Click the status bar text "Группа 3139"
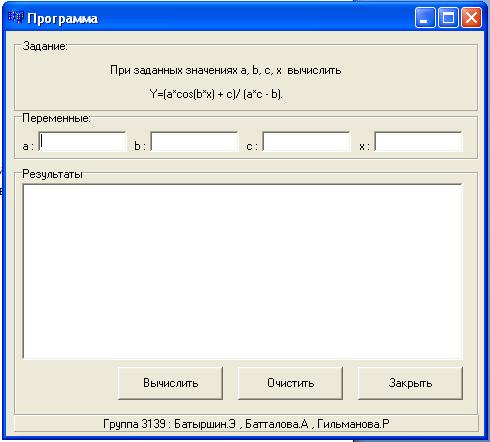 [x=134, y=424]
